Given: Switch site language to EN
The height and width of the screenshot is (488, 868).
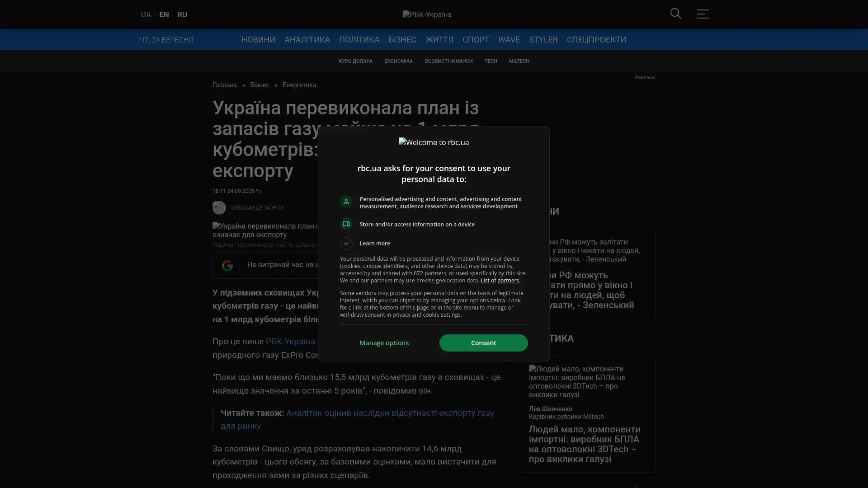Looking at the screenshot, I should click(x=164, y=14).
